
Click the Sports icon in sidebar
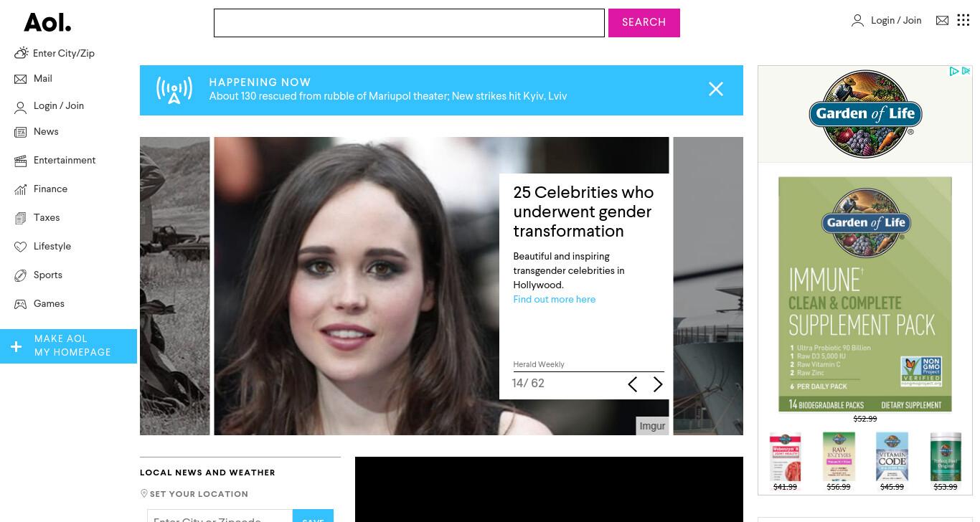coord(21,275)
